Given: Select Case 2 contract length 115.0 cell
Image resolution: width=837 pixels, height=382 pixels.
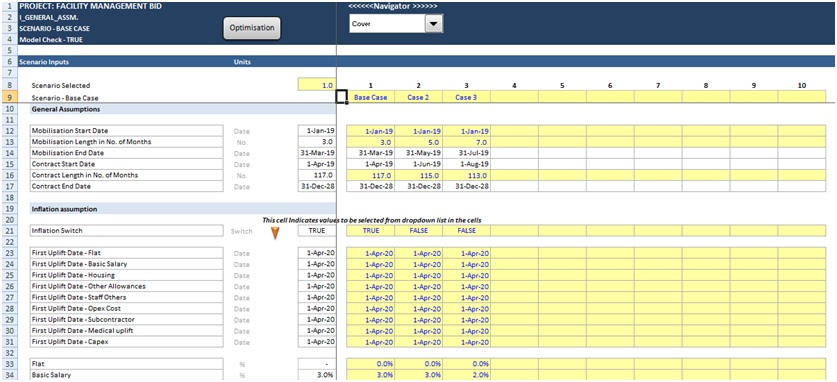Looking at the screenshot, I should pyautogui.click(x=418, y=175).
